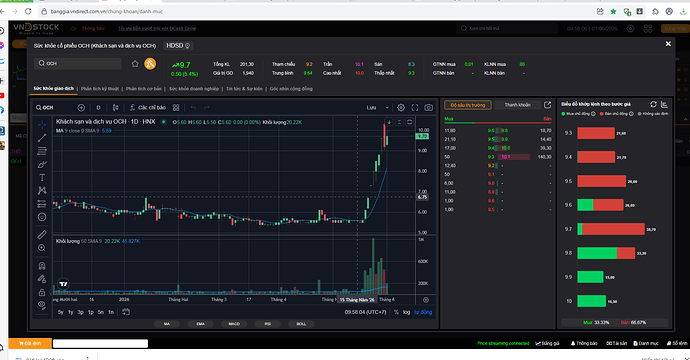Activate the zoom in tool on chart
Viewport: 690px width, 360px height.
coord(42,248)
